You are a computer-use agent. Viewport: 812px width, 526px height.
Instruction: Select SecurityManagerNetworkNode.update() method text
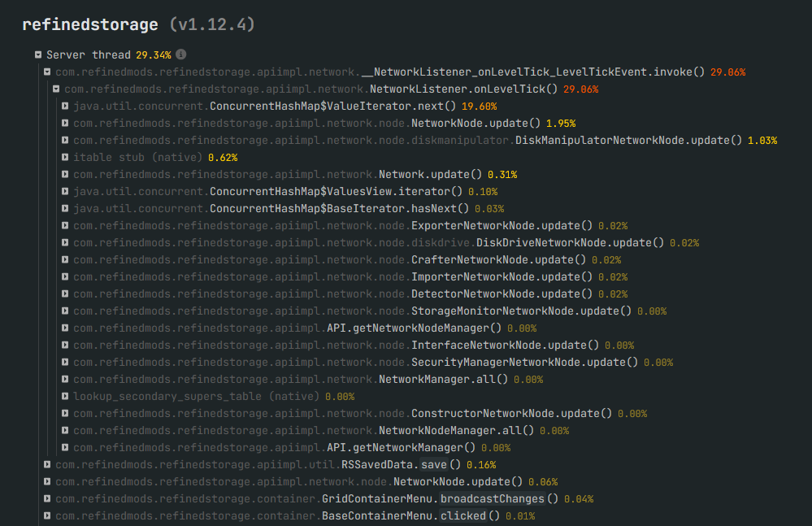(524, 363)
